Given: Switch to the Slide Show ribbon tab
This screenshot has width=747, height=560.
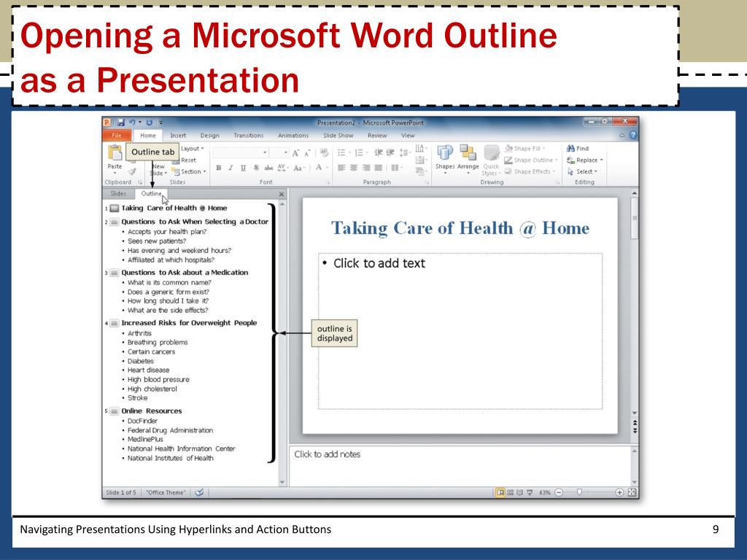Looking at the screenshot, I should 338,135.
